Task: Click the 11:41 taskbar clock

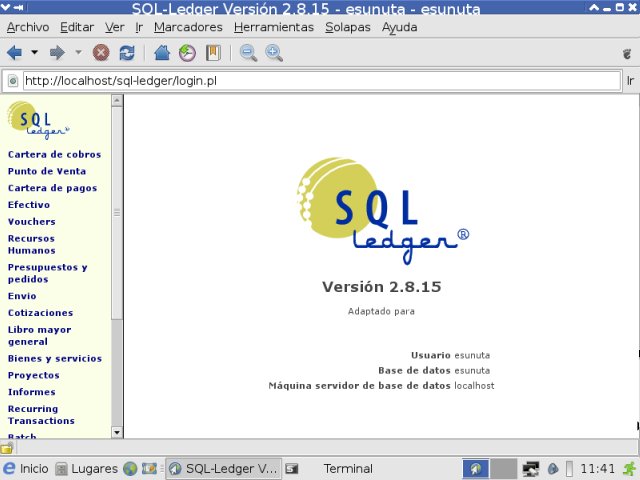Action: coord(597,469)
